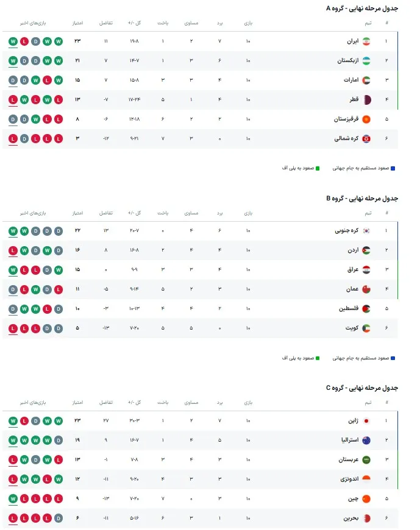
Task: Click the Uzbekistan flag icon
Action: tap(366, 61)
